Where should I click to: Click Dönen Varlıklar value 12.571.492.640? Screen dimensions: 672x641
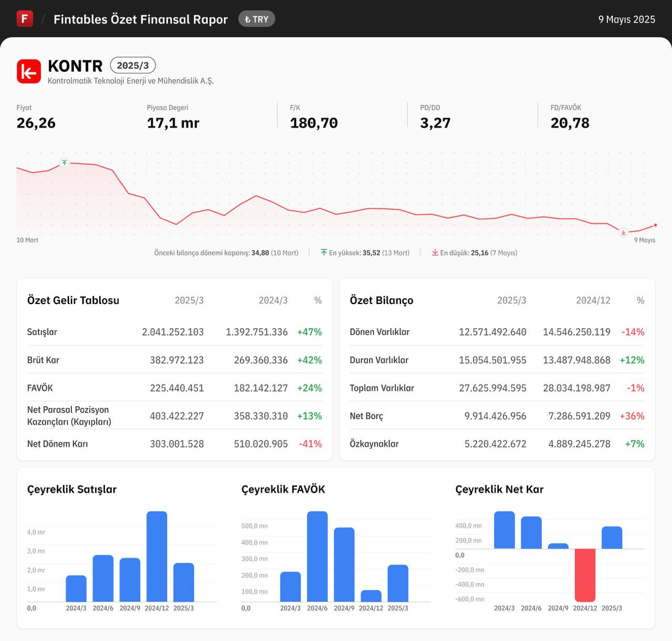pos(492,332)
